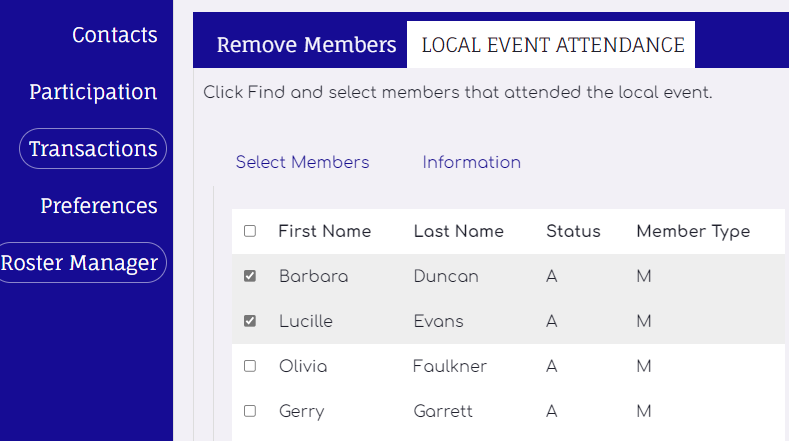
Task: Uncheck Barbara Duncan's checkbox
Action: 250,276
